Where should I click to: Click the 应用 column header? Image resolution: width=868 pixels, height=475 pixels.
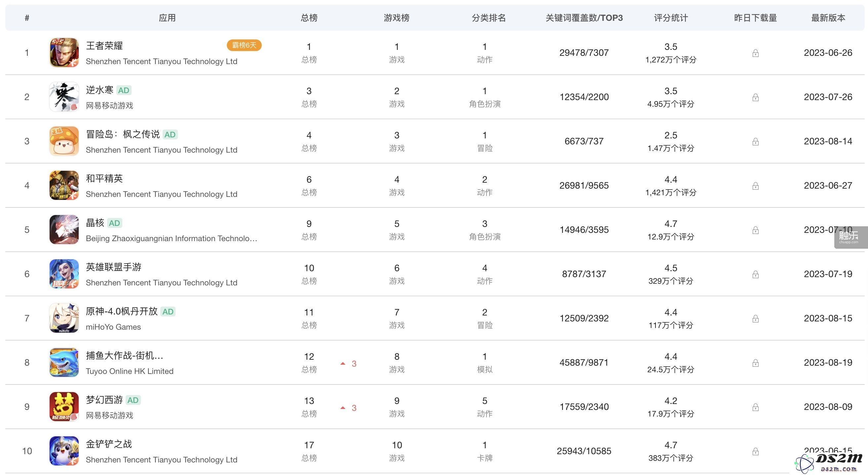167,18
